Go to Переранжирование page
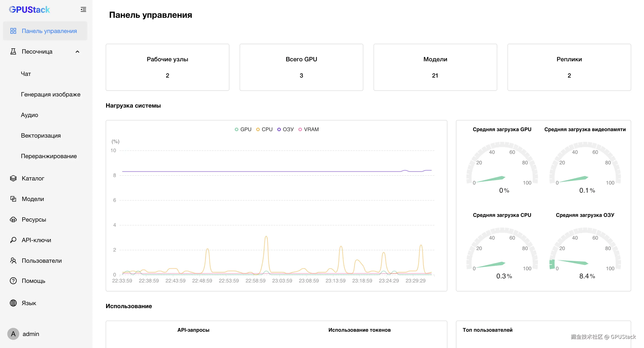Screen dimensions: 644x348 (x=49, y=156)
